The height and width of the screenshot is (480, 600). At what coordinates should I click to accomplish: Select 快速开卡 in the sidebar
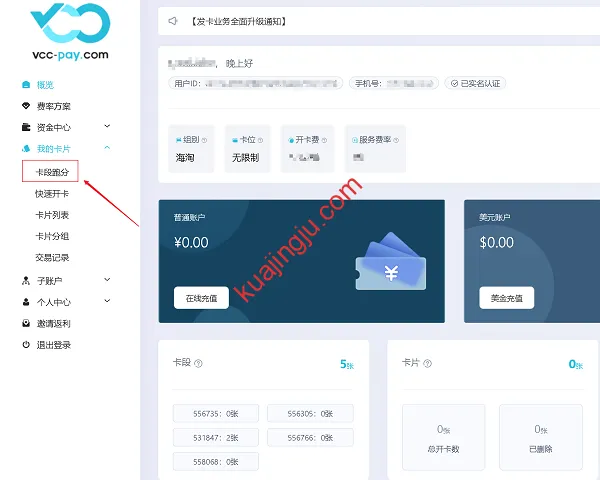pos(52,194)
